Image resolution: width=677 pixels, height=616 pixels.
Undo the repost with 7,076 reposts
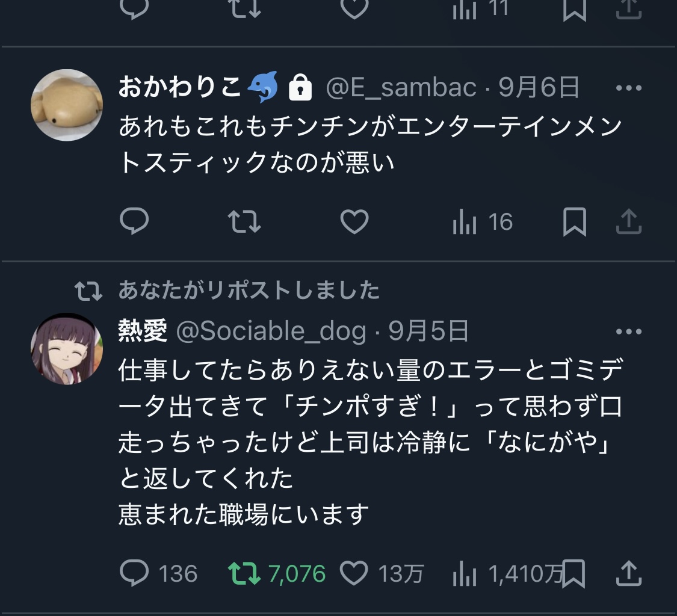tap(244, 573)
